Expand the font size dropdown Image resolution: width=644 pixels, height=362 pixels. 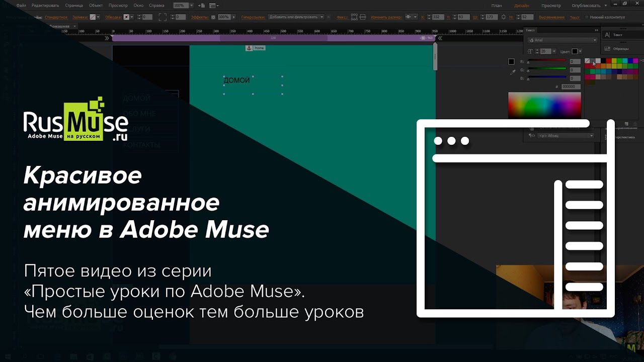[x=554, y=51]
